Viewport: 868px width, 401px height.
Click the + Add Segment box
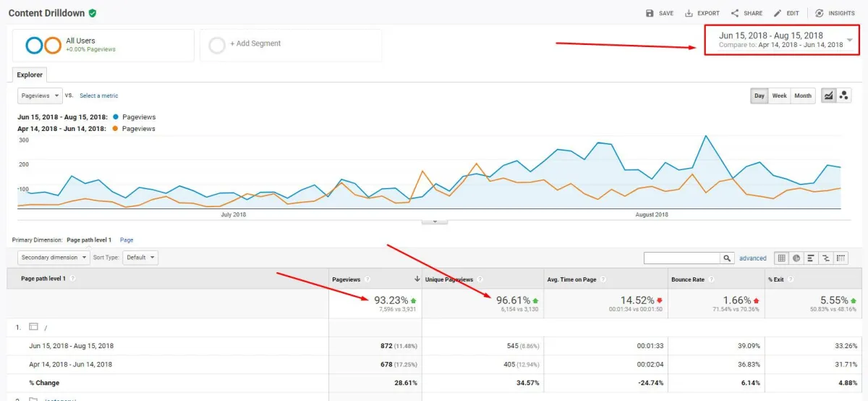click(x=291, y=46)
